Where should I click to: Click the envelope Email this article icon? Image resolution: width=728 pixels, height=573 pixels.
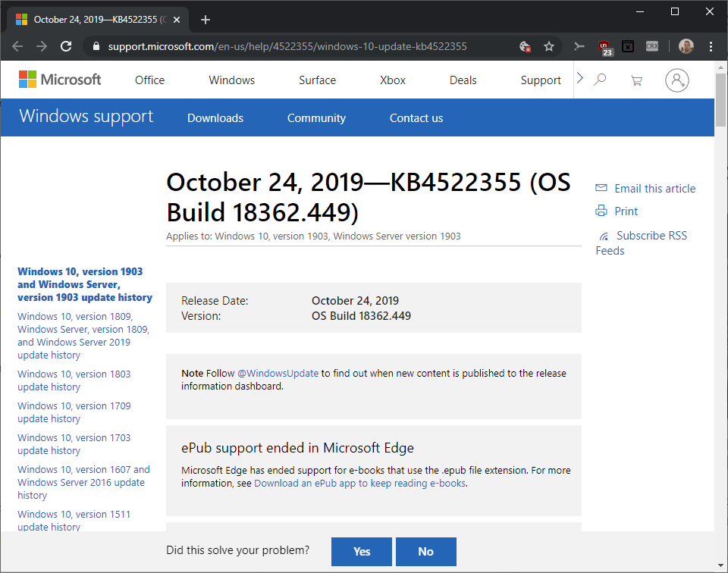pyautogui.click(x=601, y=188)
